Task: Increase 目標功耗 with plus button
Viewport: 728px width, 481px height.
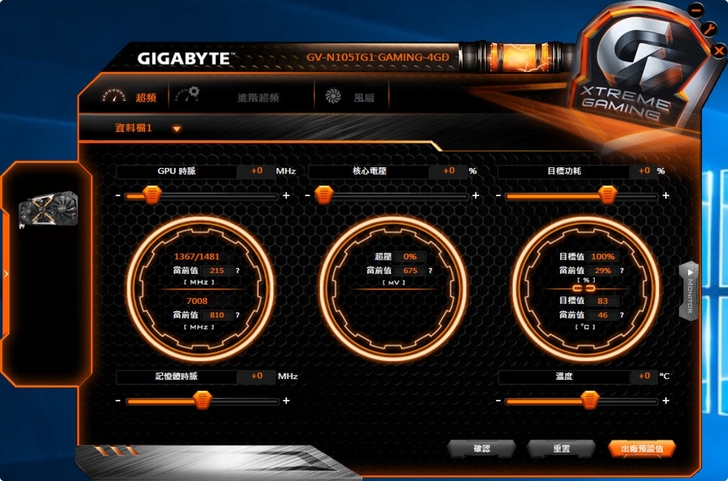Action: coord(666,196)
